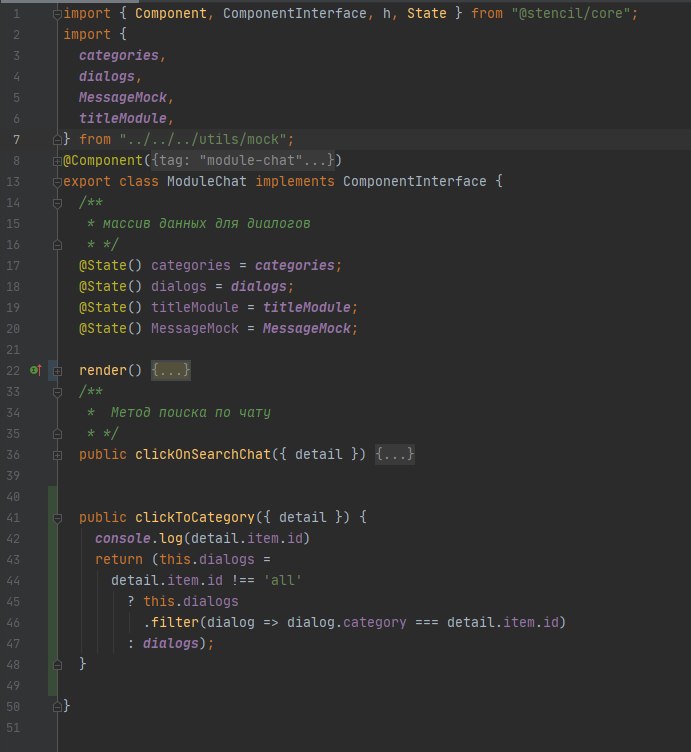691x752 pixels.
Task: Click the "@stencil/core" import string
Action: [571, 13]
